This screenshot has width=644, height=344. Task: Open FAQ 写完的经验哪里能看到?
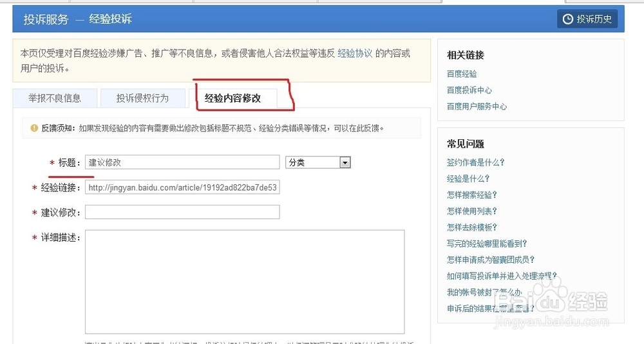[487, 244]
